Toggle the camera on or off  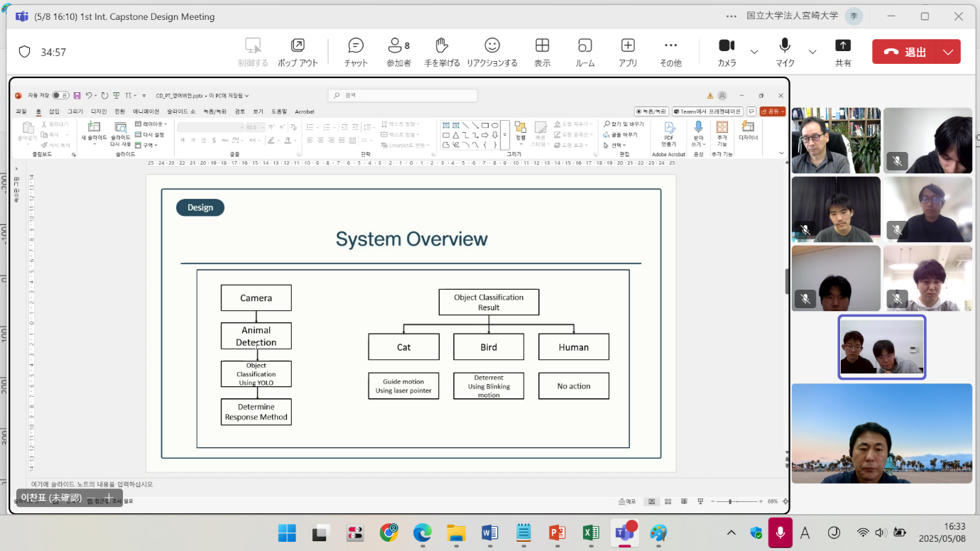tap(726, 52)
